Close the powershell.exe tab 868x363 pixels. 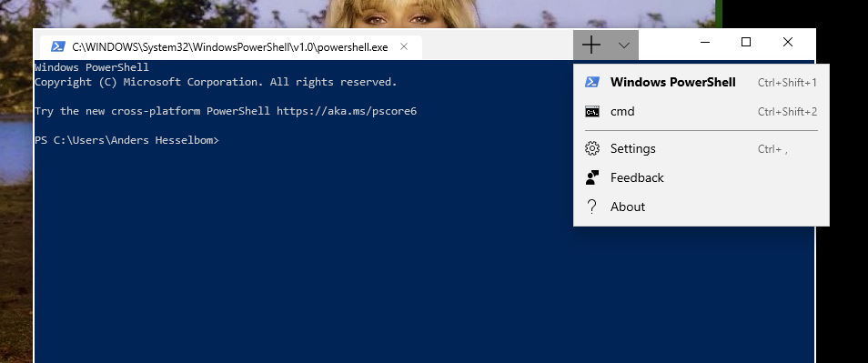pyautogui.click(x=404, y=46)
